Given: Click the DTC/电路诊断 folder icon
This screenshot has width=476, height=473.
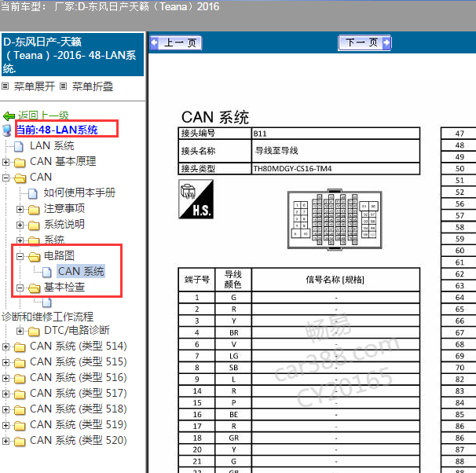Looking at the screenshot, I should point(34,332).
